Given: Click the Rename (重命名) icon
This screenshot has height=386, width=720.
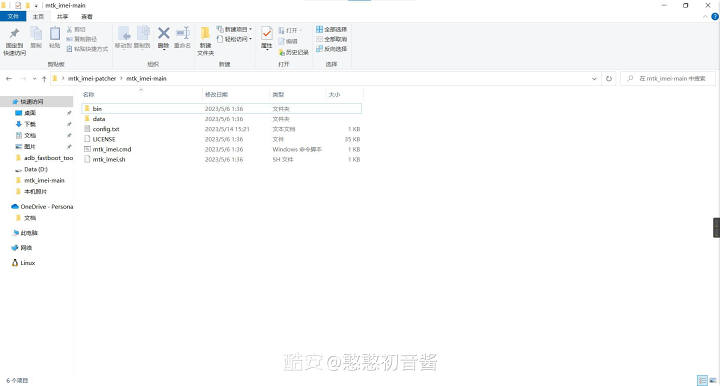Looking at the screenshot, I should (182, 33).
